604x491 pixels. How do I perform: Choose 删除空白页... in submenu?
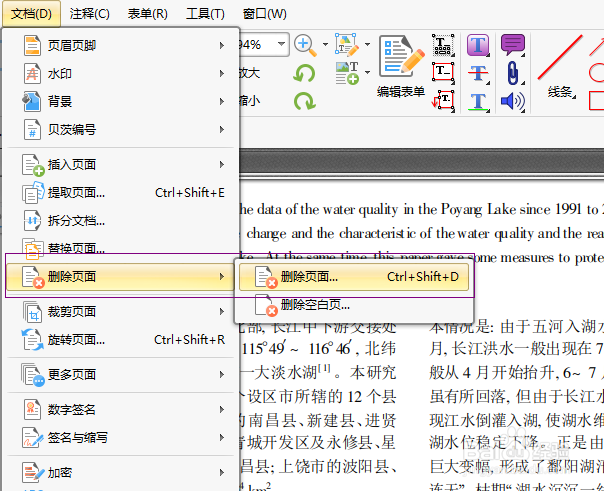coord(354,305)
